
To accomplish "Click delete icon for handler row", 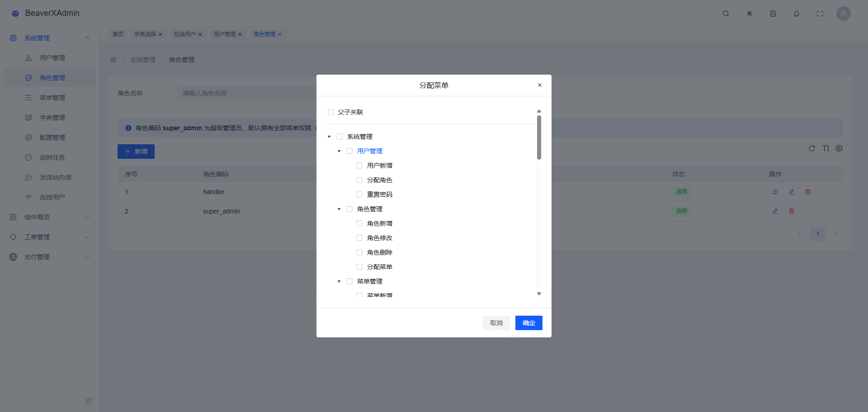I will pyautogui.click(x=808, y=192).
